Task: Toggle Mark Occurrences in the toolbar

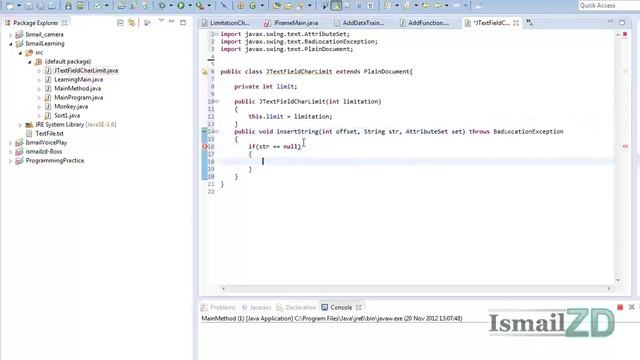Action: [336, 6]
